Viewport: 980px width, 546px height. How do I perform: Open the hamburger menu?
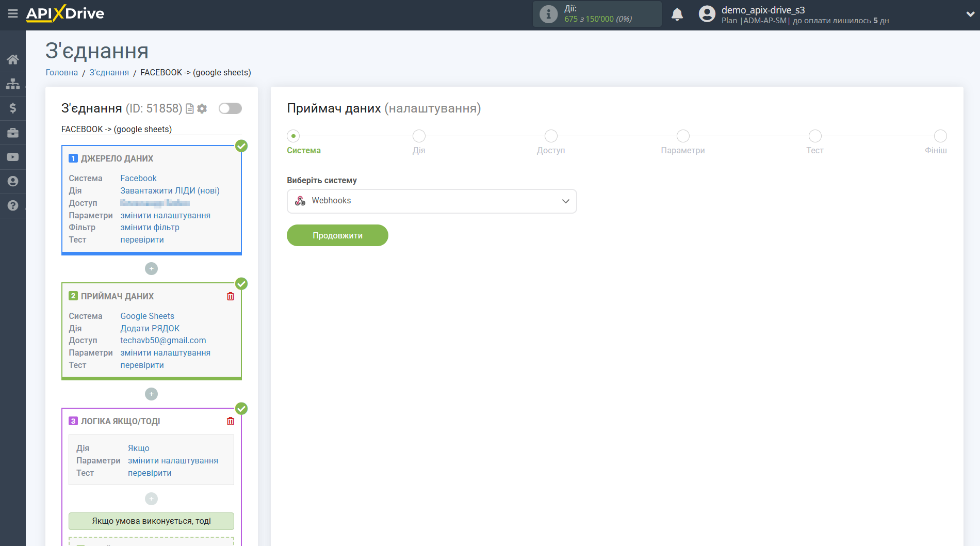coord(13,14)
